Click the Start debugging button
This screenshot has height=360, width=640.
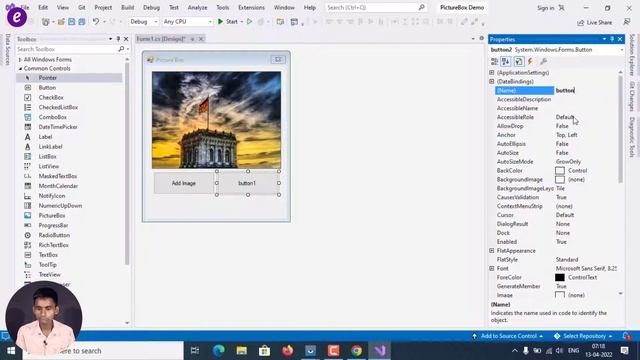pyautogui.click(x=228, y=21)
